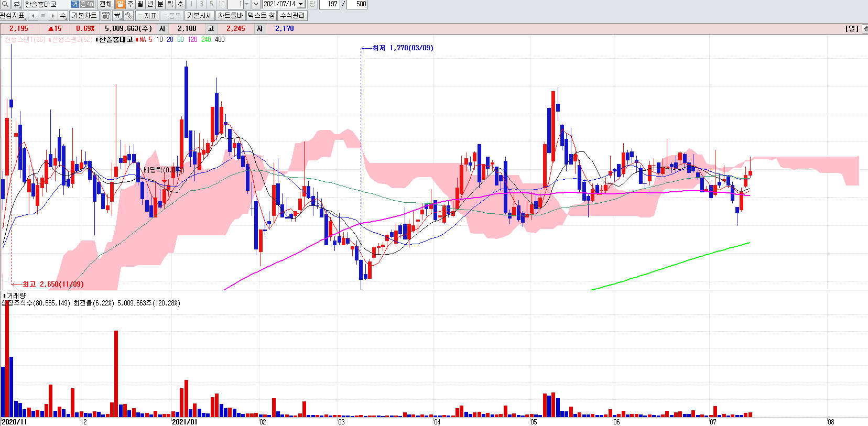Switch to 년 yearly chart
The image size is (868, 426).
pos(150,4)
